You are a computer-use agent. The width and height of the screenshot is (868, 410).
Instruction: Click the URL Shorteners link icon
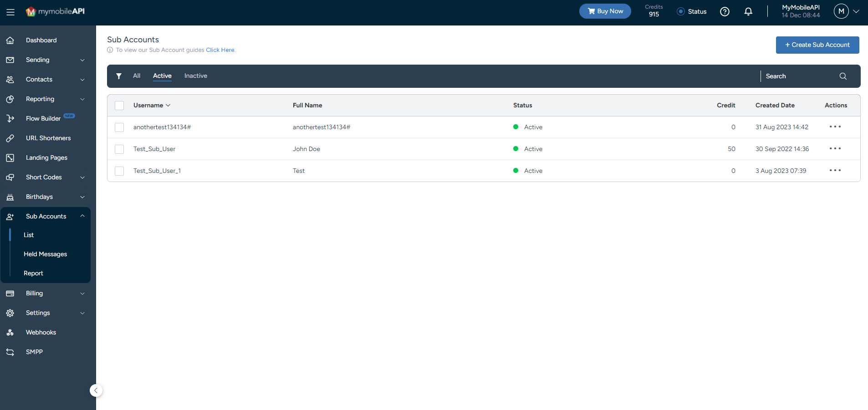(10, 138)
